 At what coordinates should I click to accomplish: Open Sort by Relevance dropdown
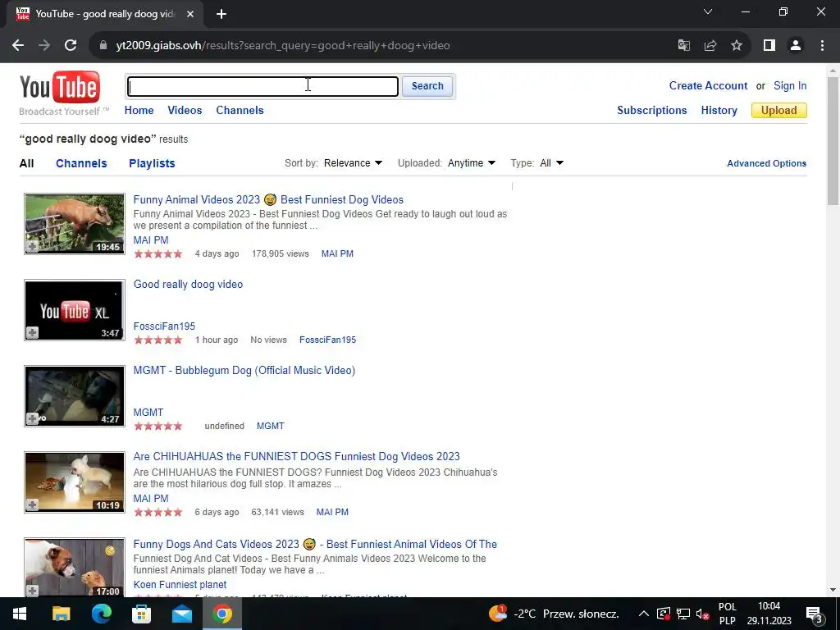pyautogui.click(x=353, y=163)
